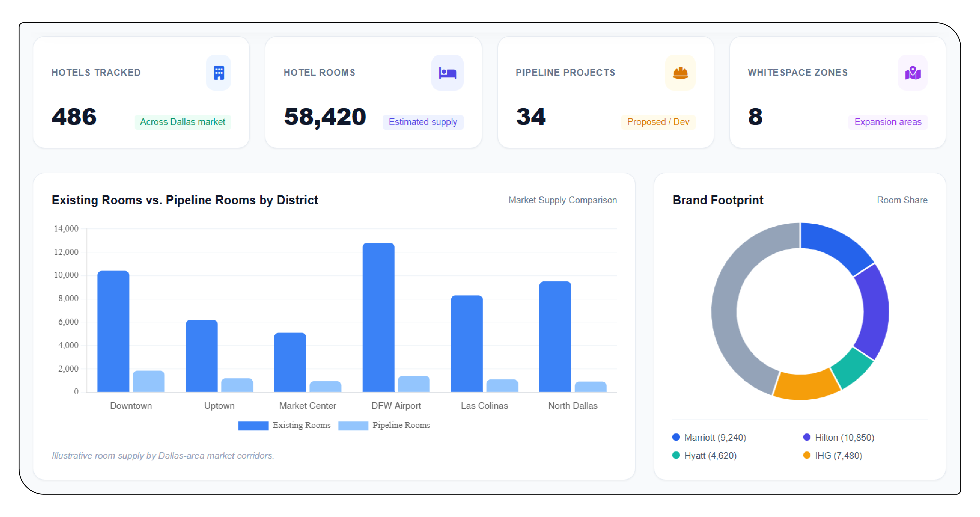This screenshot has width=980, height=517.
Task: Click the 'Room Share' label
Action: pyautogui.click(x=902, y=200)
